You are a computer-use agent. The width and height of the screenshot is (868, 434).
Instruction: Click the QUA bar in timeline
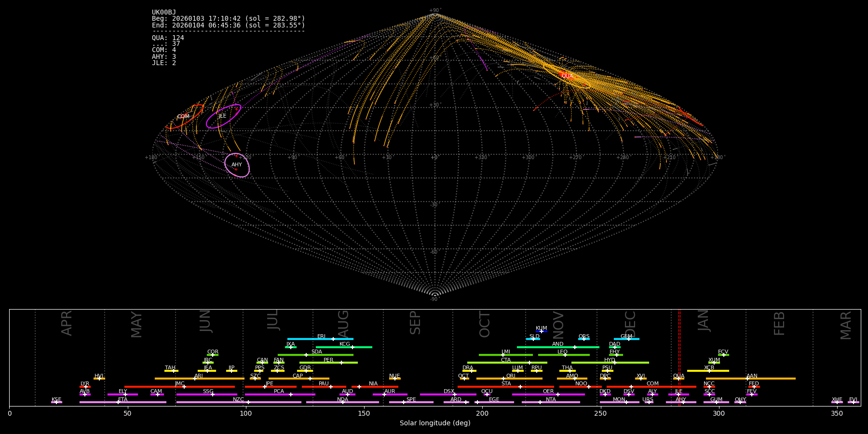pyautogui.click(x=678, y=379)
